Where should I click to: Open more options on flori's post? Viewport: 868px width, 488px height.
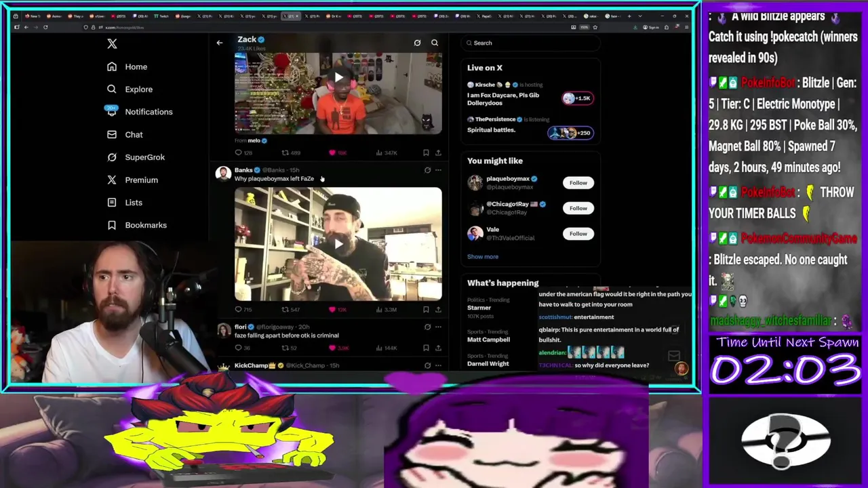(x=438, y=327)
